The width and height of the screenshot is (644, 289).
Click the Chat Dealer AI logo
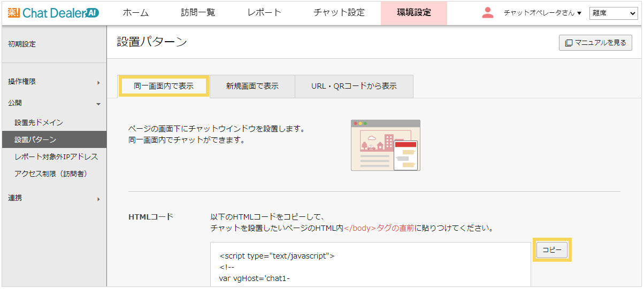[x=53, y=13]
